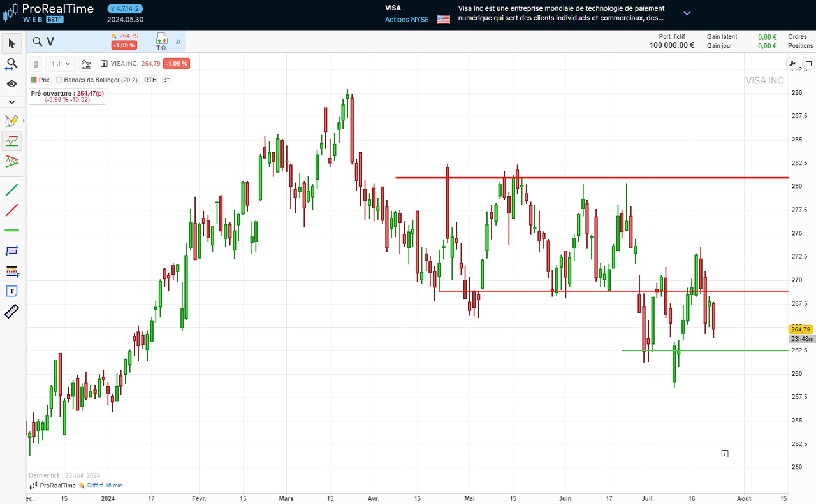Click the ProRealTime logo
816x504 pixels.
[x=48, y=11]
